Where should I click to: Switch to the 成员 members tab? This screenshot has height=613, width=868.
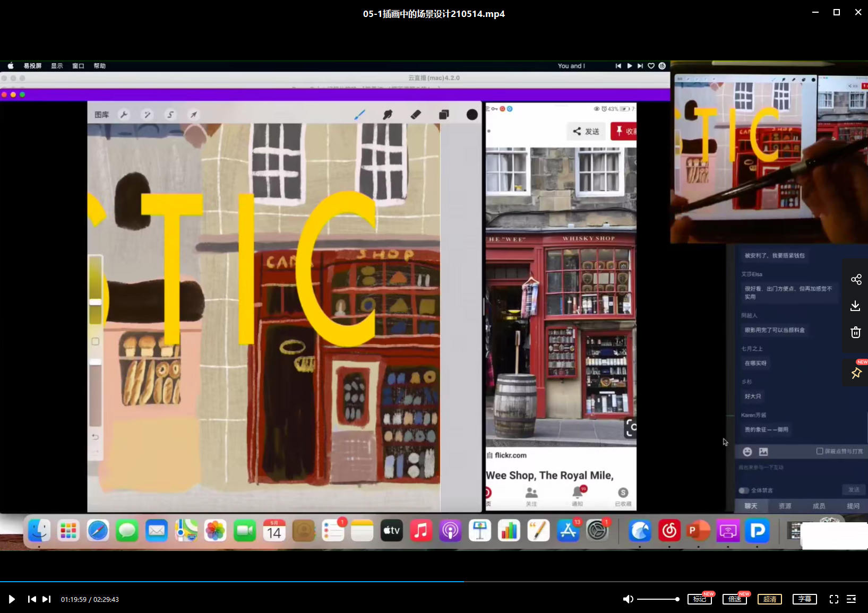coord(819,506)
